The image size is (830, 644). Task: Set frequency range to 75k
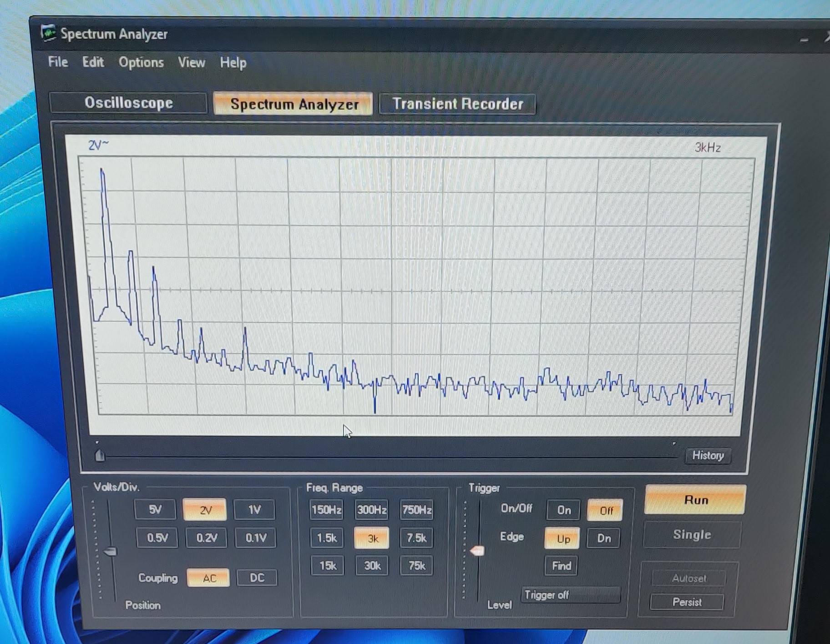coord(417,566)
